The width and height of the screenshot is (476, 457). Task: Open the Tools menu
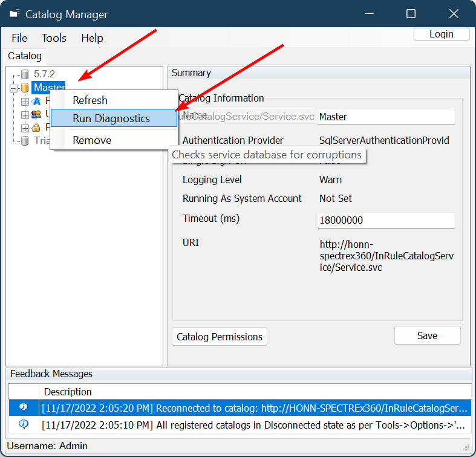click(x=54, y=38)
